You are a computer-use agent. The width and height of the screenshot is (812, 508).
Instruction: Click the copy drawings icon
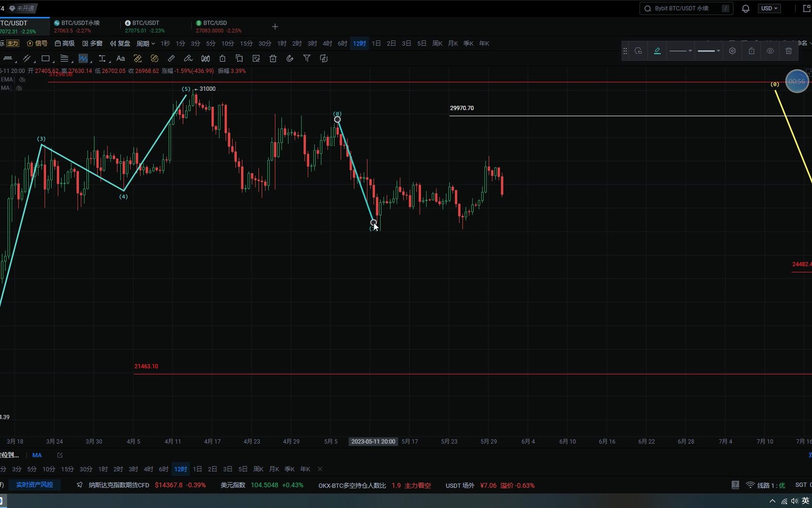coord(239,58)
